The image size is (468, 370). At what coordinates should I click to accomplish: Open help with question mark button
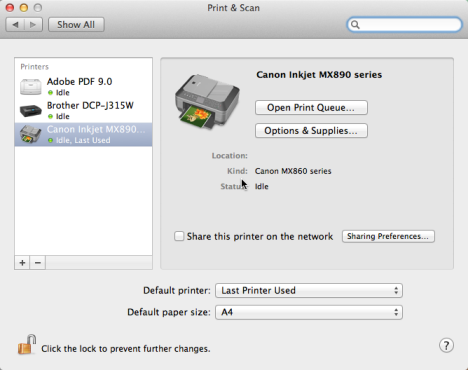446,346
